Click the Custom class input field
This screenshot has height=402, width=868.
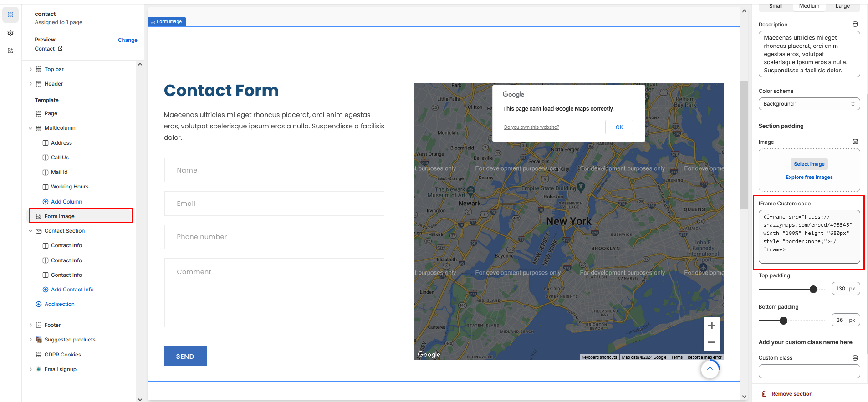pyautogui.click(x=809, y=371)
